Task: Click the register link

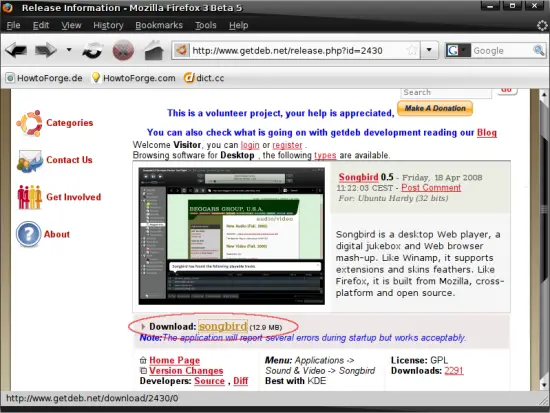Action: [x=287, y=145]
